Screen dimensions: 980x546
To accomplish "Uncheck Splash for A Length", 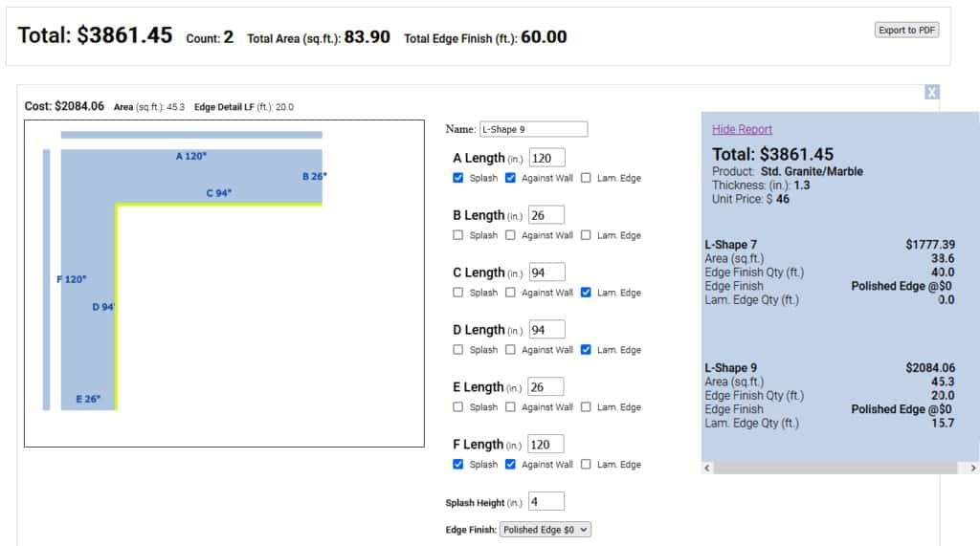I will pos(458,178).
